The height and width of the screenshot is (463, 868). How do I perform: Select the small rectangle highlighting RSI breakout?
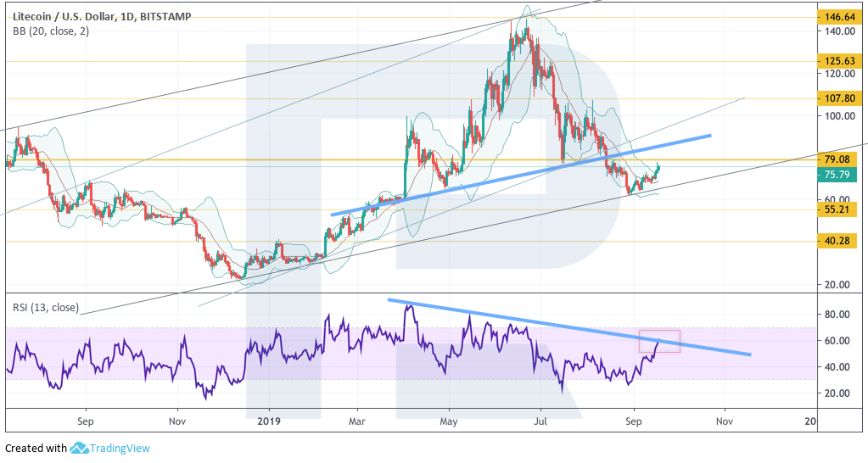[x=659, y=341]
